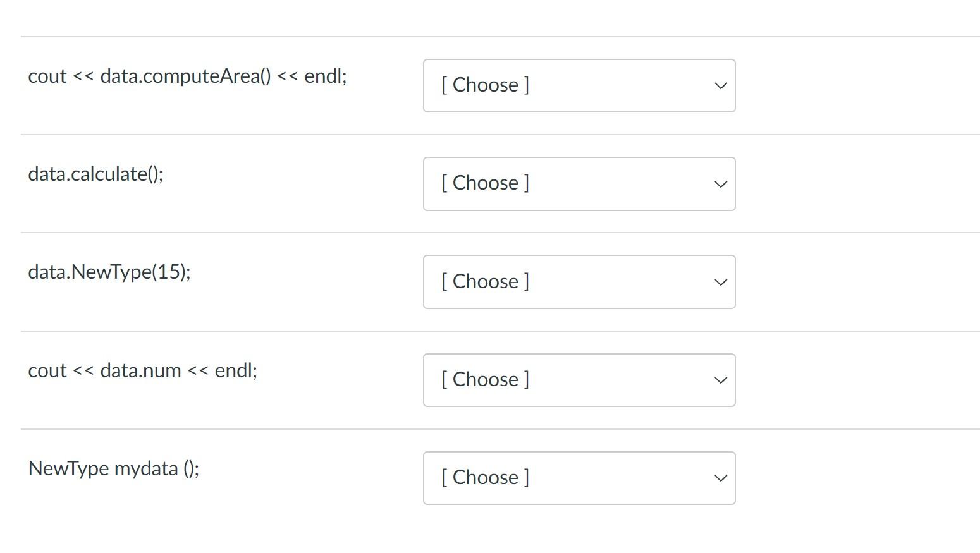This screenshot has height=553, width=980.
Task: Click the 'cout << data.computeArea() << endl;' text
Action: coord(188,76)
